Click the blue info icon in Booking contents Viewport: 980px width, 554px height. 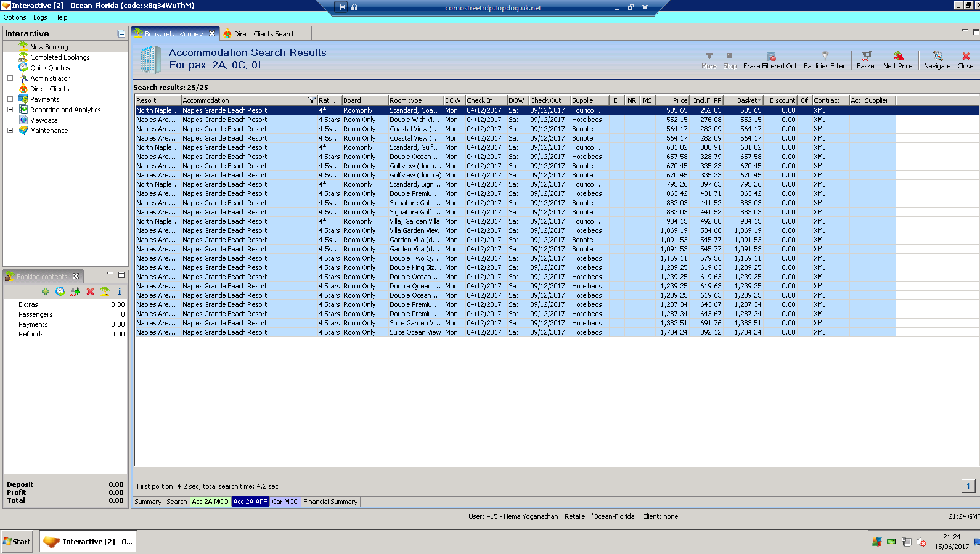[x=120, y=291]
